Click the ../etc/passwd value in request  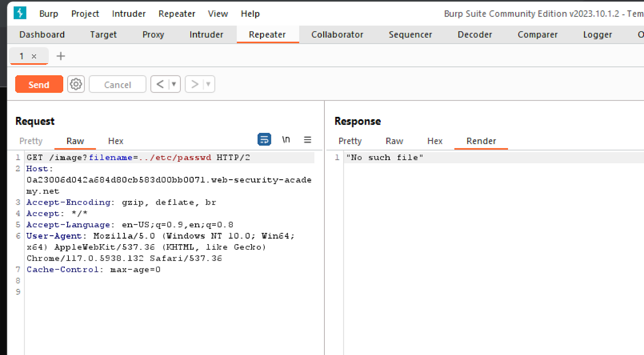[x=175, y=158]
